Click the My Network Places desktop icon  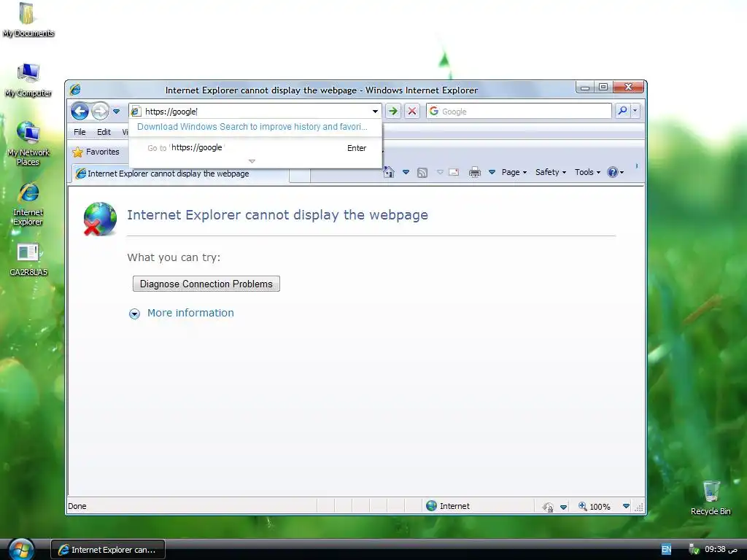pos(28,143)
